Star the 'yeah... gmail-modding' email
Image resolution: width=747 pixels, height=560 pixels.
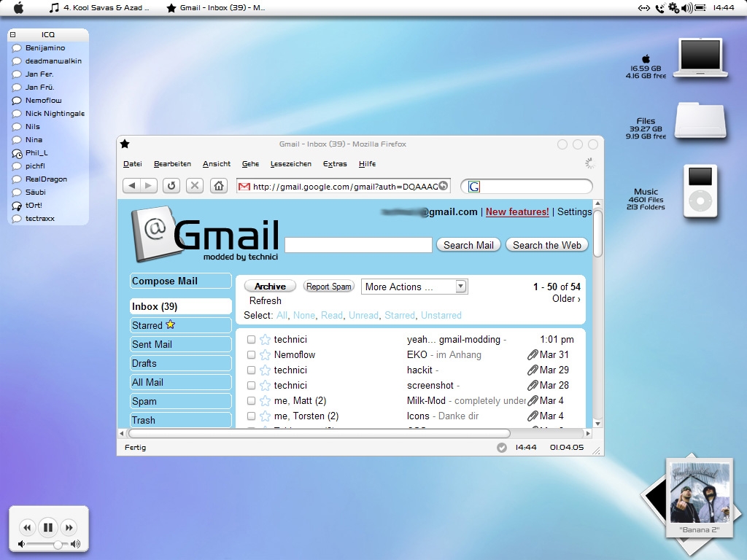266,340
